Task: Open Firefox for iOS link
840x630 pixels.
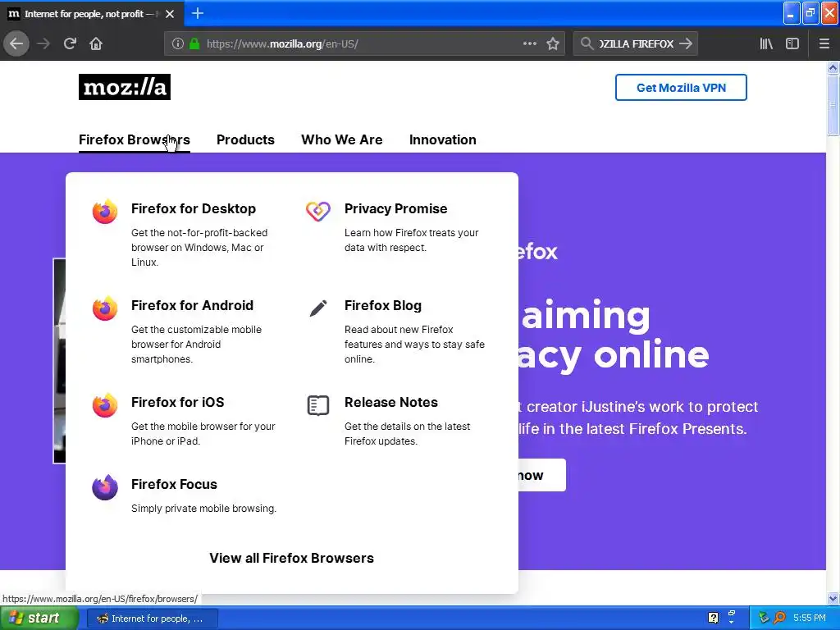Action: tap(178, 402)
